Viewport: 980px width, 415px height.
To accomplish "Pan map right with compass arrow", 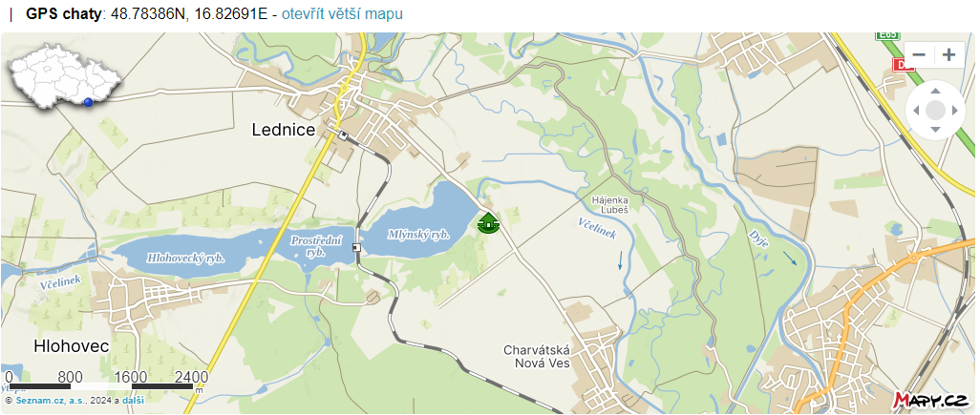I will pyautogui.click(x=954, y=111).
